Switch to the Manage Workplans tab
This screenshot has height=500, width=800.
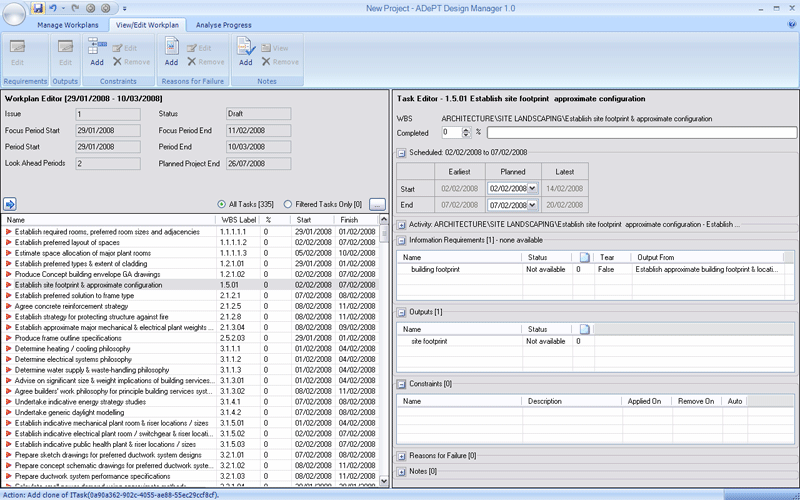[70, 24]
